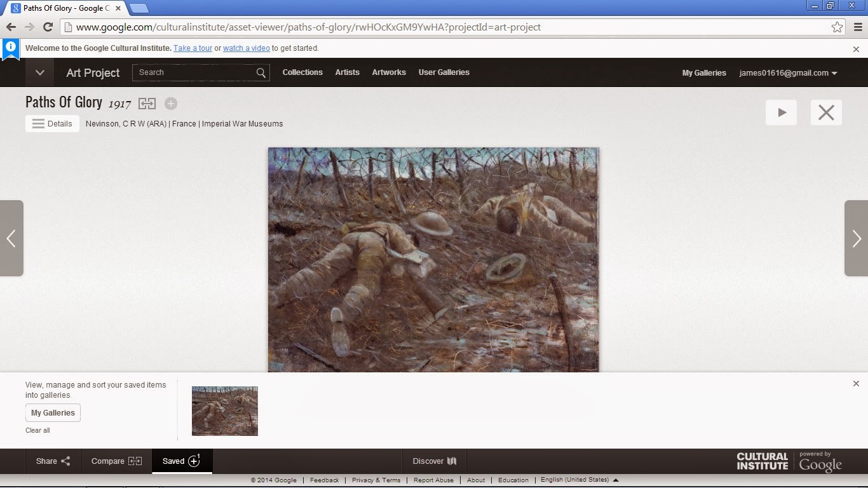Select the compare icon beside the artwork title
This screenshot has width=868, height=488.
[147, 103]
